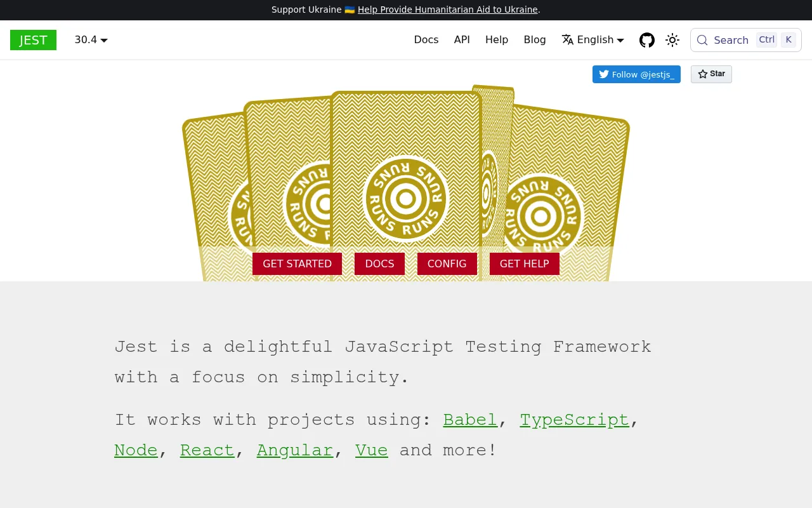Click the translate language icon
This screenshot has height=508, width=812.
point(568,39)
